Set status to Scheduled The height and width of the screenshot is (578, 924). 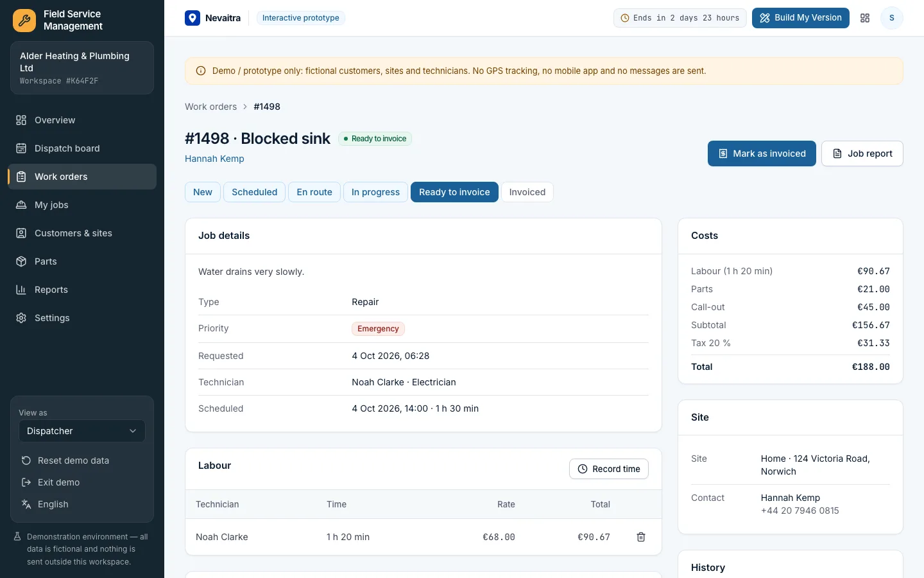point(255,192)
